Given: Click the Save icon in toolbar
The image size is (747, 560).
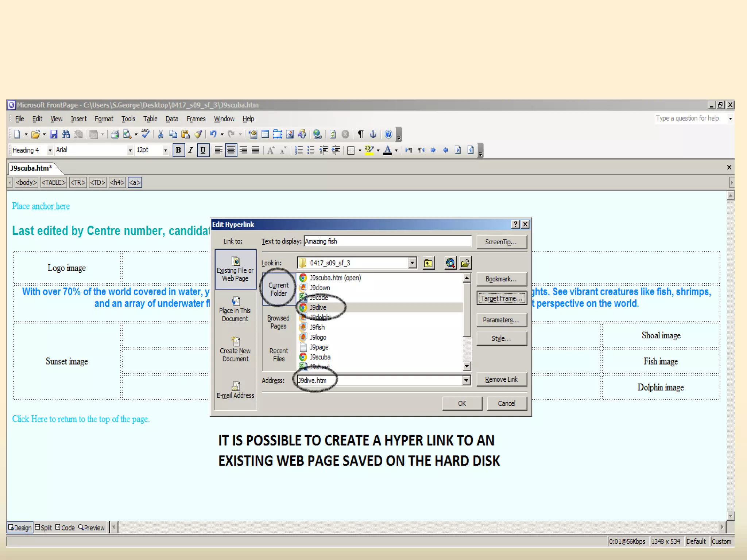Looking at the screenshot, I should tap(54, 134).
